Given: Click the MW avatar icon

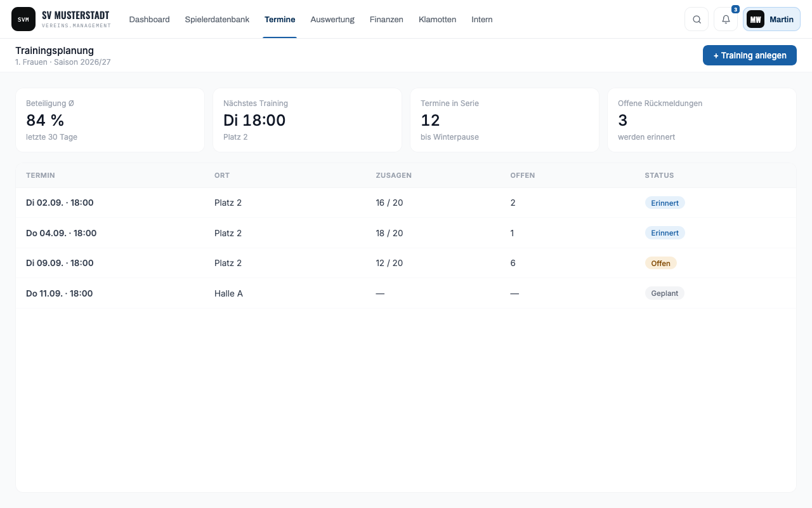Looking at the screenshot, I should click(x=756, y=19).
